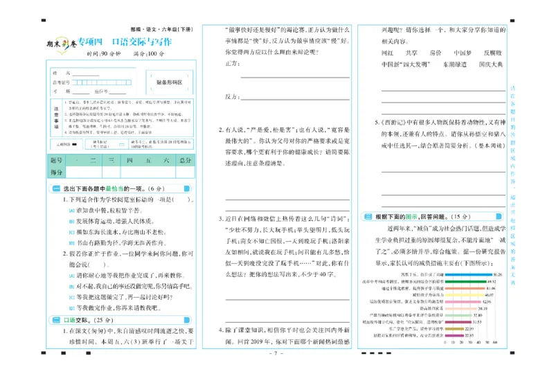Click the 题号 cell in score table
Viewport: 554px width, 392px height.
point(57,161)
